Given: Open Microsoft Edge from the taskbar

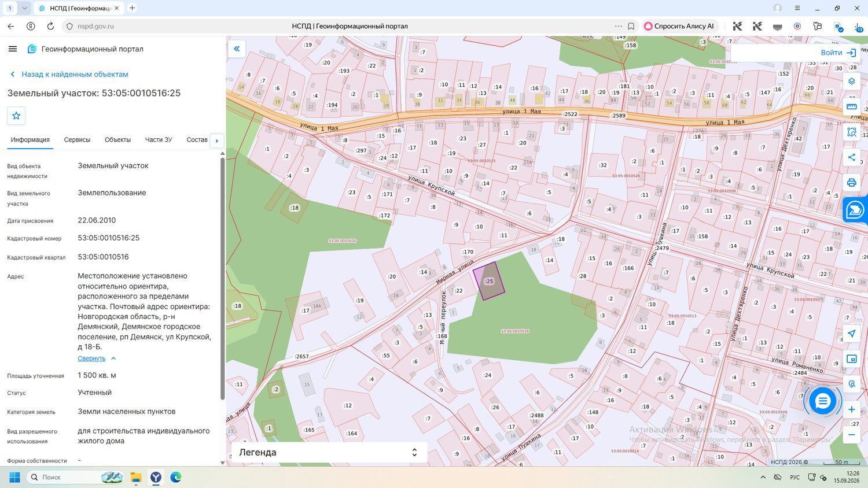Looking at the screenshot, I should click(176, 477).
